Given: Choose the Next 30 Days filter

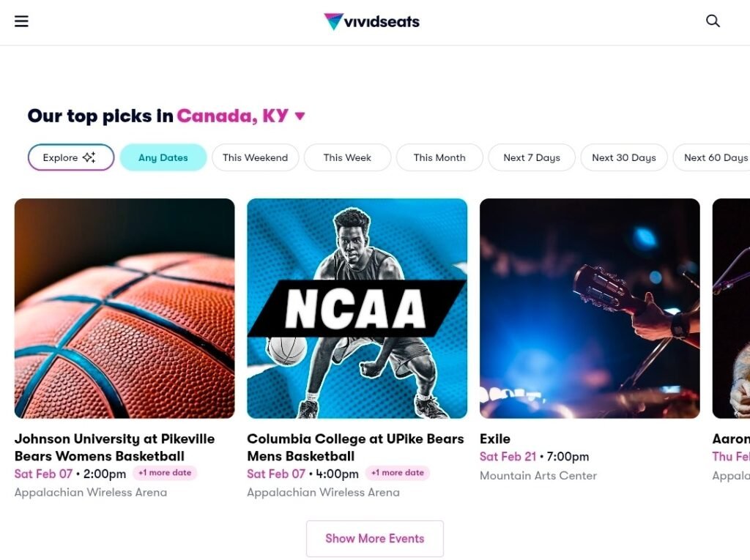Looking at the screenshot, I should click(624, 157).
